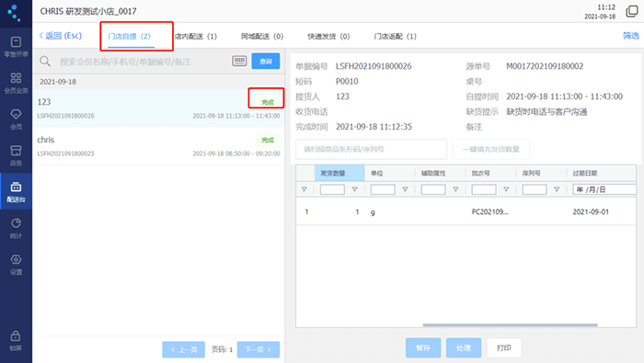Click the 缺货时电话与客户沟通 out-of-stock note
Screen dimensions: 644x363
point(546,111)
